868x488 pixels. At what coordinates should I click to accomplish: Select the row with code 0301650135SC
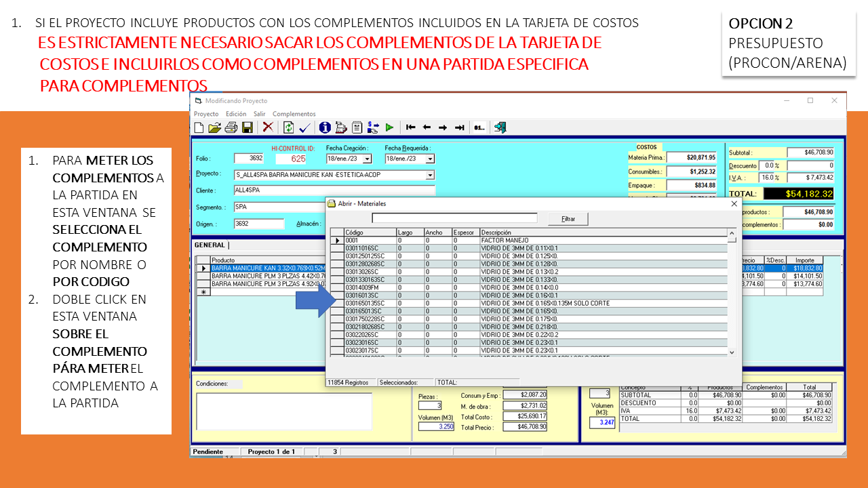coord(365,303)
